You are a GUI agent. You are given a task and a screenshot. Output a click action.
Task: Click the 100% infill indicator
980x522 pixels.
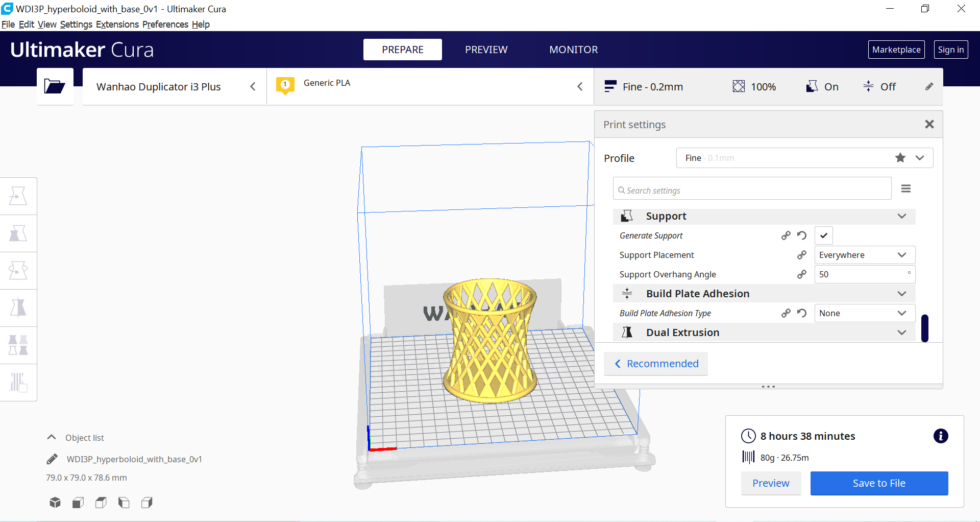(754, 87)
